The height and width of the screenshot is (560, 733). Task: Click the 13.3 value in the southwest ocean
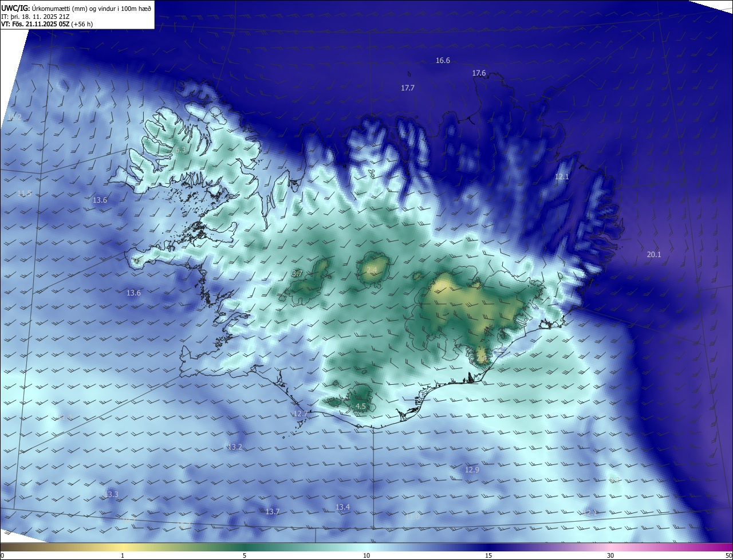pos(111,494)
